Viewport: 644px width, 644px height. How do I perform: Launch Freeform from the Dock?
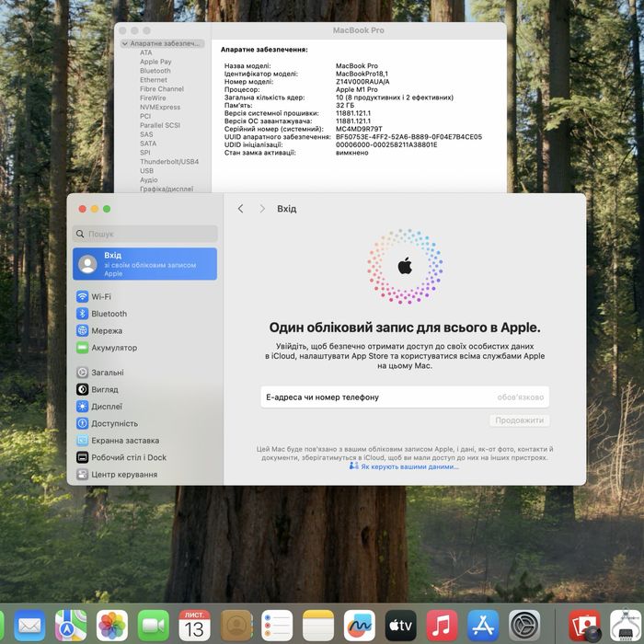[x=360, y=626]
